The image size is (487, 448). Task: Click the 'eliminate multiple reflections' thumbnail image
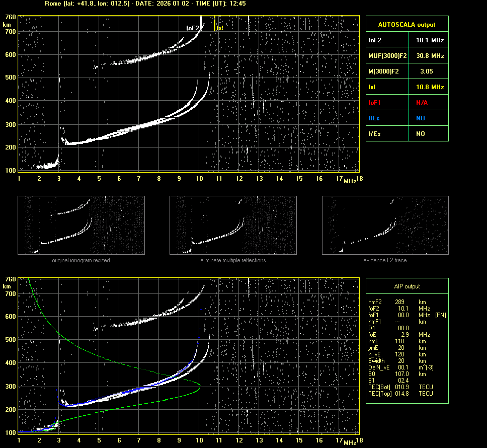coord(233,225)
